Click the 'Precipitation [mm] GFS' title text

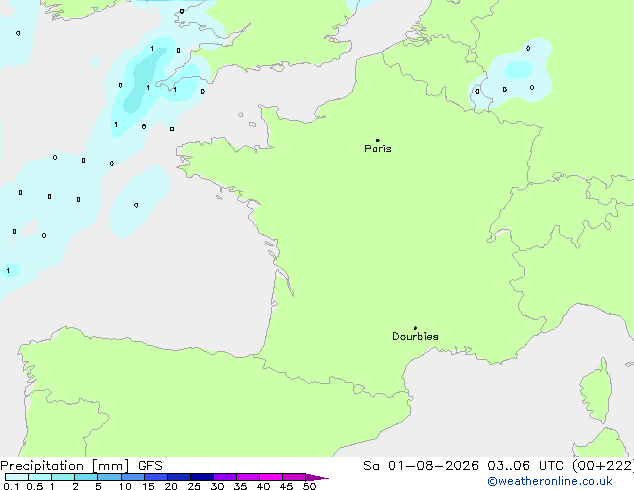pos(81,466)
